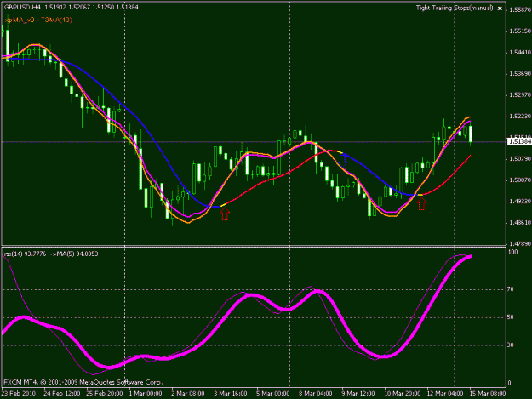The height and width of the screenshot is (399, 532).
Task: Click the expert advisor status icon beside Tight Trailing Stops
Action: (x=500, y=9)
